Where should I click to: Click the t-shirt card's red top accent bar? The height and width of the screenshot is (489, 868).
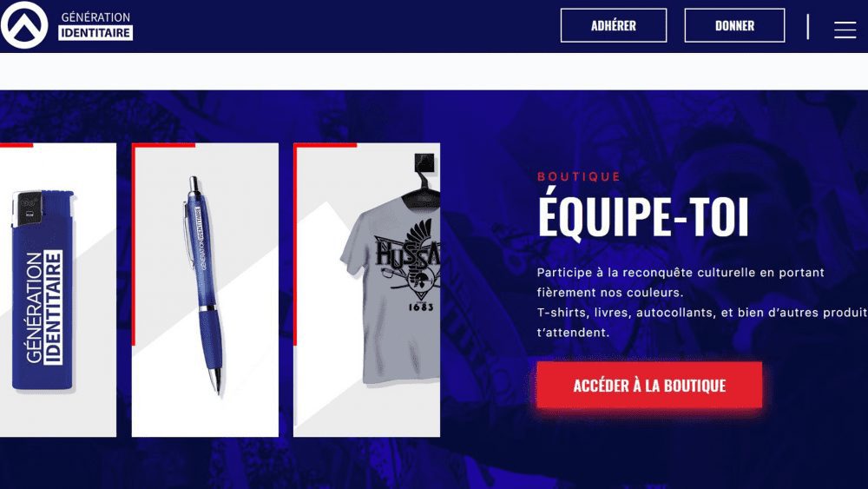325,146
